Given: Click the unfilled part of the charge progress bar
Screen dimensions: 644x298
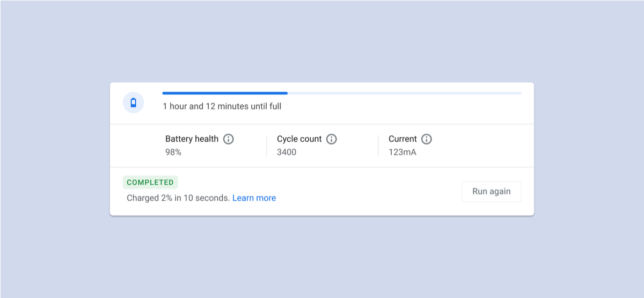Looking at the screenshot, I should 404,93.
